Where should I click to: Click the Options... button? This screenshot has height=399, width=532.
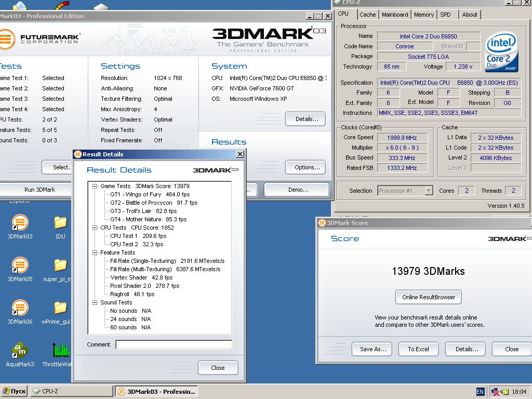(x=305, y=167)
